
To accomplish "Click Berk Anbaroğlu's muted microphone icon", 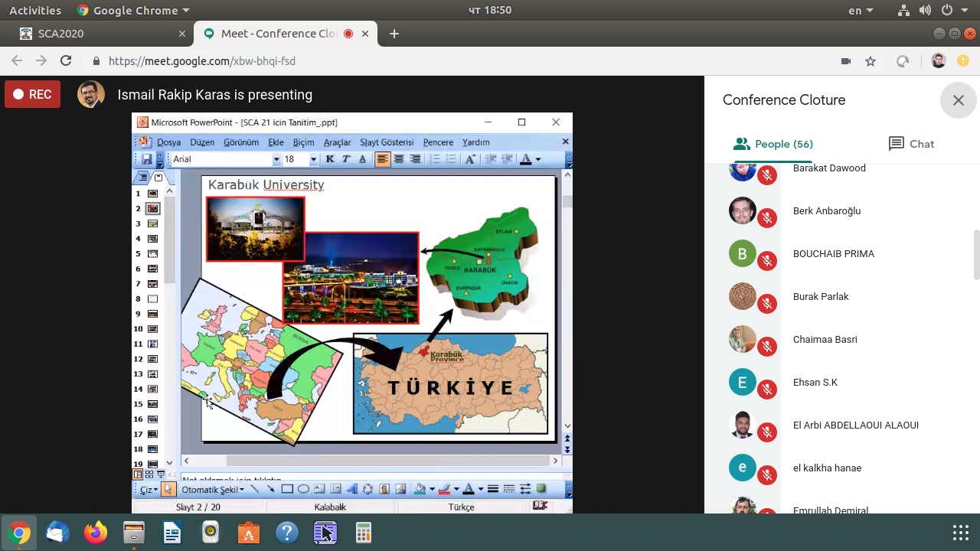I will tap(766, 218).
